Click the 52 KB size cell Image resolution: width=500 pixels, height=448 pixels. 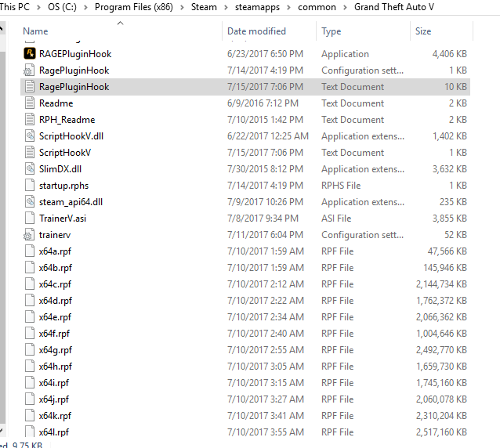(455, 235)
